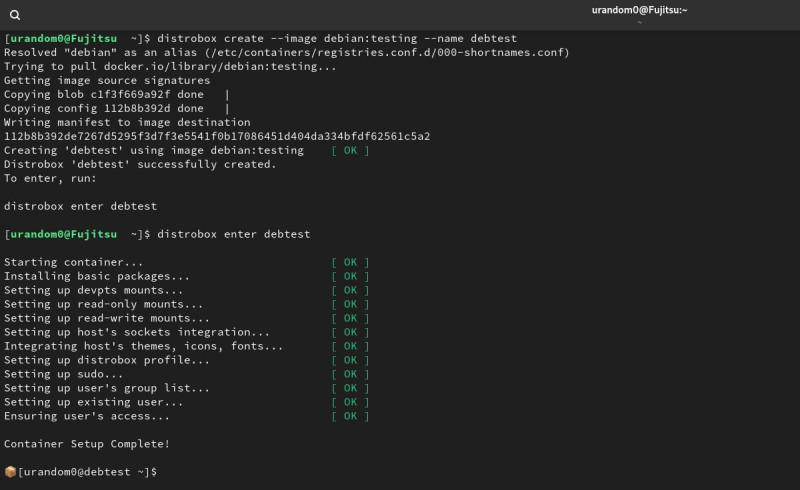Click the 'Starting container...' line text
Viewport: 800px width, 490px height.
coord(74,262)
